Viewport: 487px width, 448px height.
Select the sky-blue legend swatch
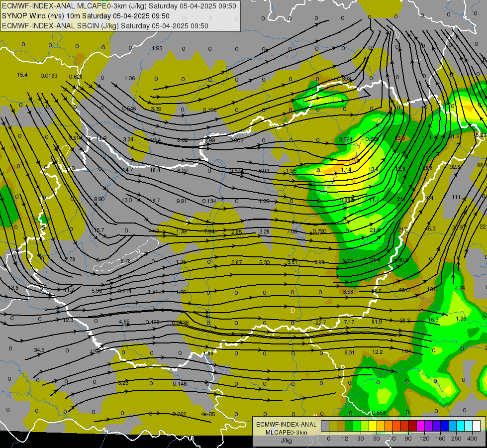click(x=453, y=426)
